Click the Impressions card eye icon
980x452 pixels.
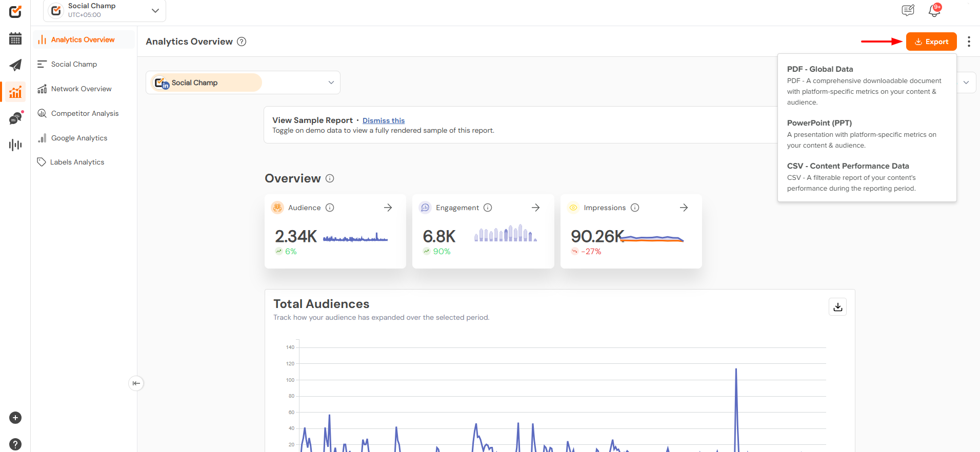tap(573, 208)
